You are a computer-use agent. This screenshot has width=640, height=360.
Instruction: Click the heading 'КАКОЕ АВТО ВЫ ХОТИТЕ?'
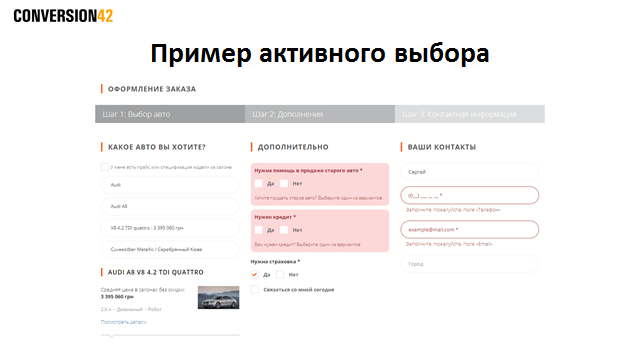[157, 147]
